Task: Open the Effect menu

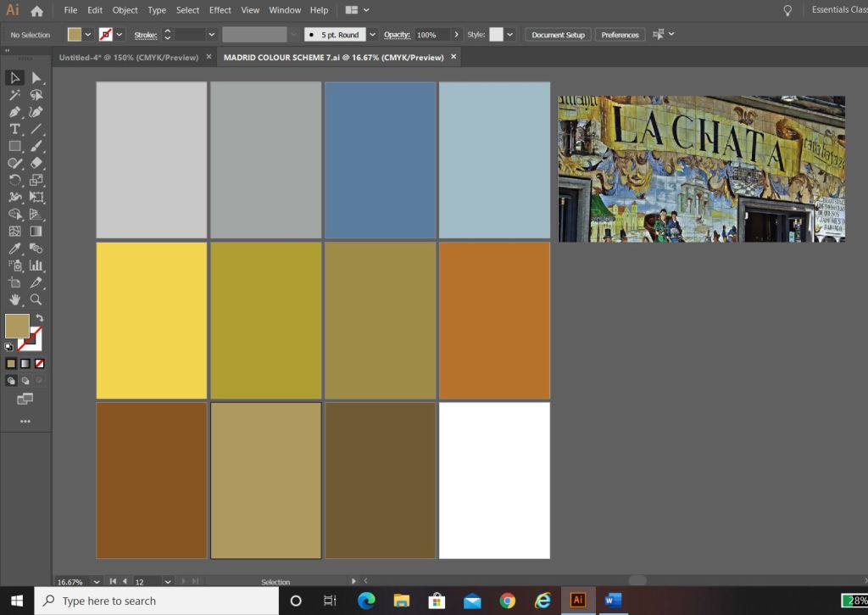Action: click(220, 10)
